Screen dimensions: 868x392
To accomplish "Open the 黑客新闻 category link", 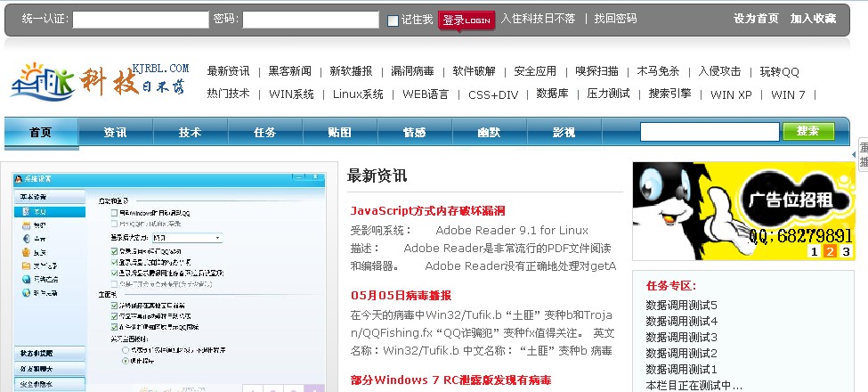I will pyautogui.click(x=289, y=71).
